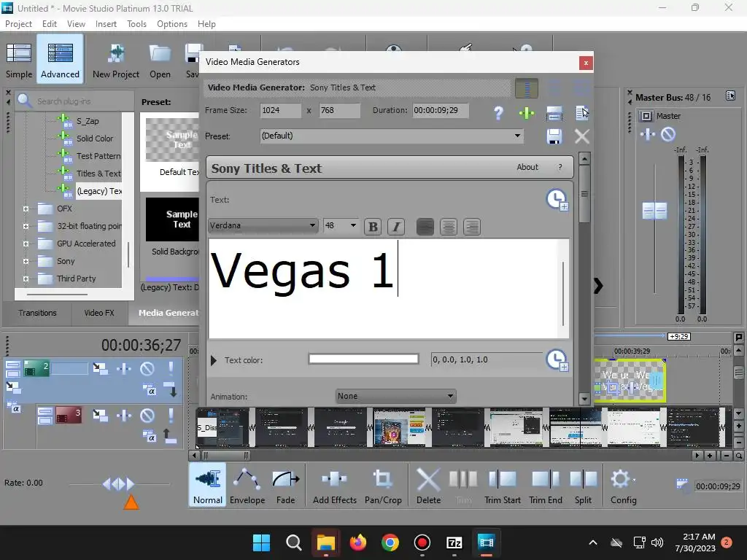The image size is (747, 560).
Task: Switch to the Video FX tab
Action: [x=99, y=313]
